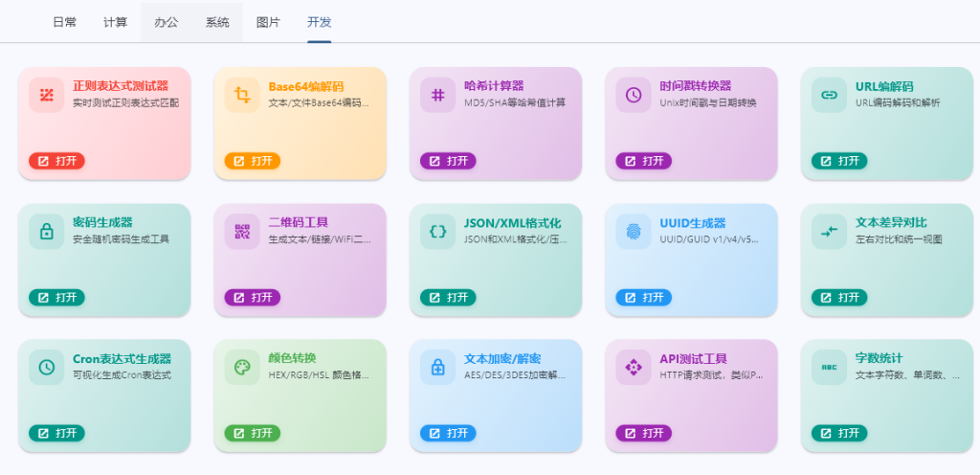The image size is (980, 475).
Task: Open the 正则表达式测试器 with red 打开 button
Action: (x=56, y=161)
